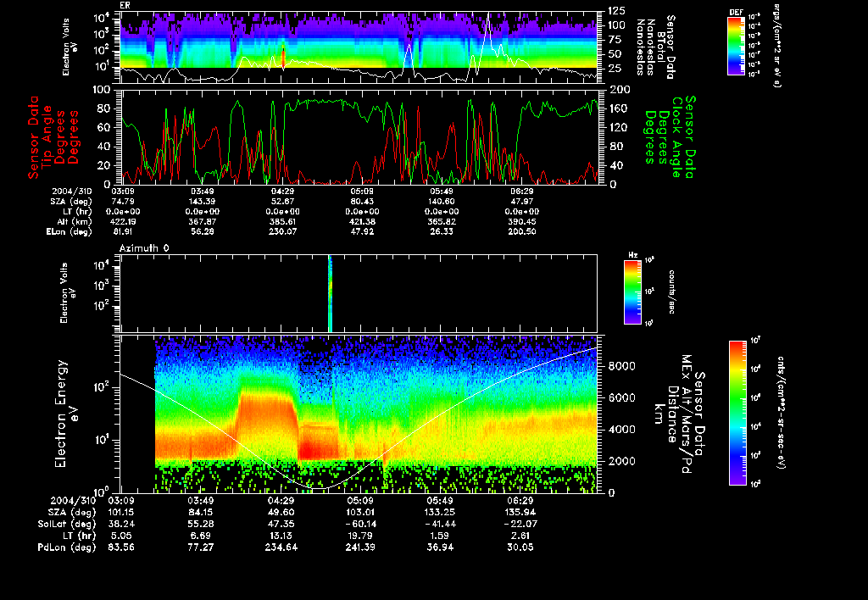Viewport: 868px width, 600px height.
Task: Click the ELon value 26.33
Action: coord(441,231)
